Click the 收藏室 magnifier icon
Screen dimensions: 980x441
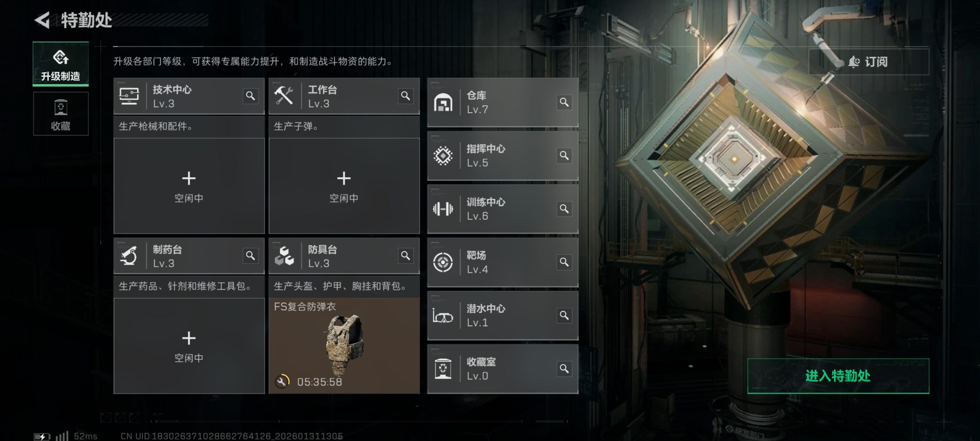click(x=564, y=368)
